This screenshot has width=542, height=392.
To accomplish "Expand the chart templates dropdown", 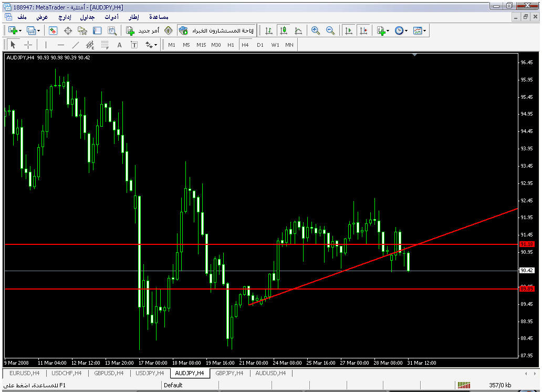I will tap(419, 30).
